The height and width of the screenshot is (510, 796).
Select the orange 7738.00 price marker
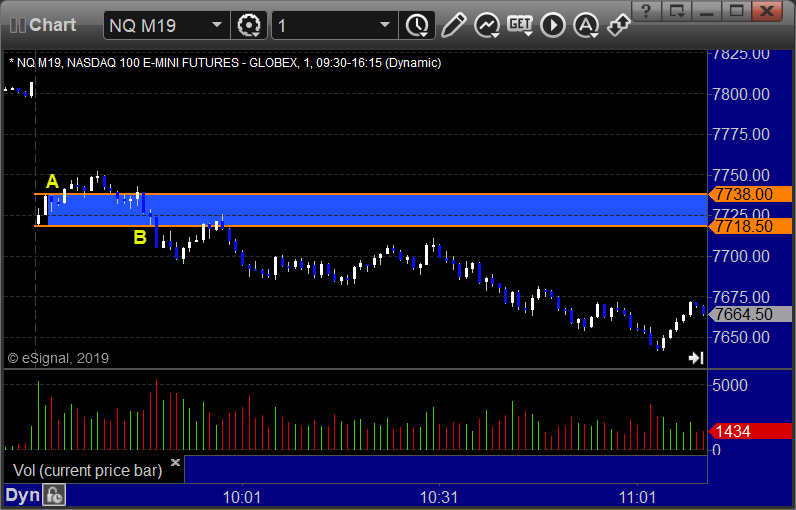coord(750,194)
